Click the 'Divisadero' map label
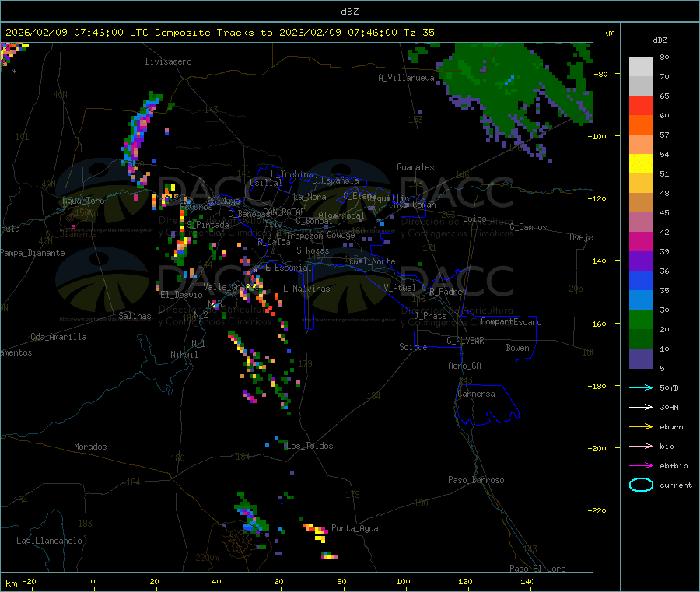Image resolution: width=700 pixels, height=592 pixels. coord(168,61)
